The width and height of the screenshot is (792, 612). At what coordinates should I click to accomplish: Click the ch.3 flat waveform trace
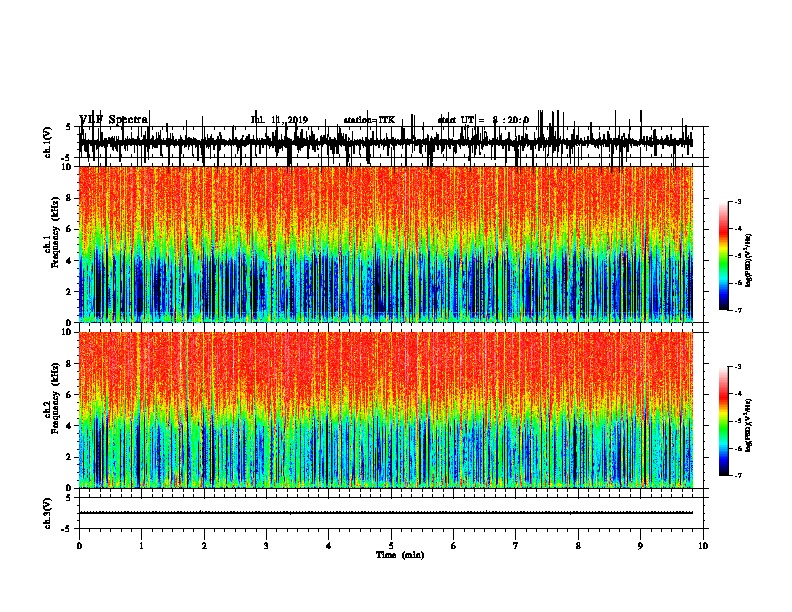[386, 513]
